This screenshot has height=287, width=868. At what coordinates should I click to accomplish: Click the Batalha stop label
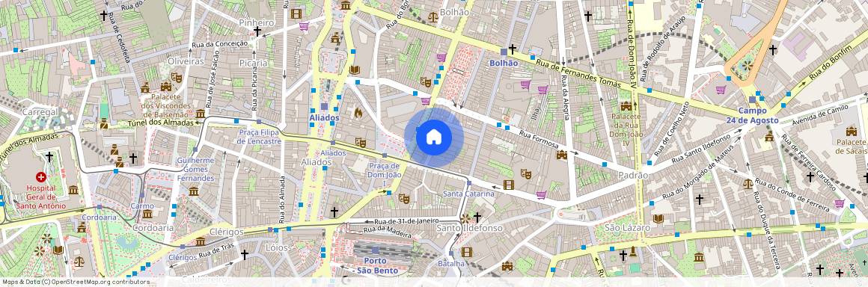(x=451, y=263)
